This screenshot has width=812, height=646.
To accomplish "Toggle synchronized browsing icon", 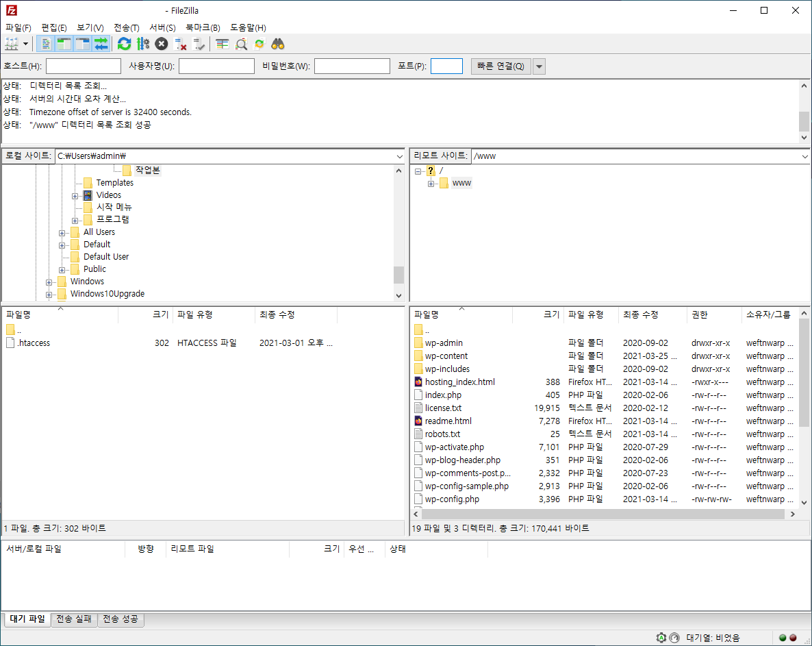I will (259, 44).
